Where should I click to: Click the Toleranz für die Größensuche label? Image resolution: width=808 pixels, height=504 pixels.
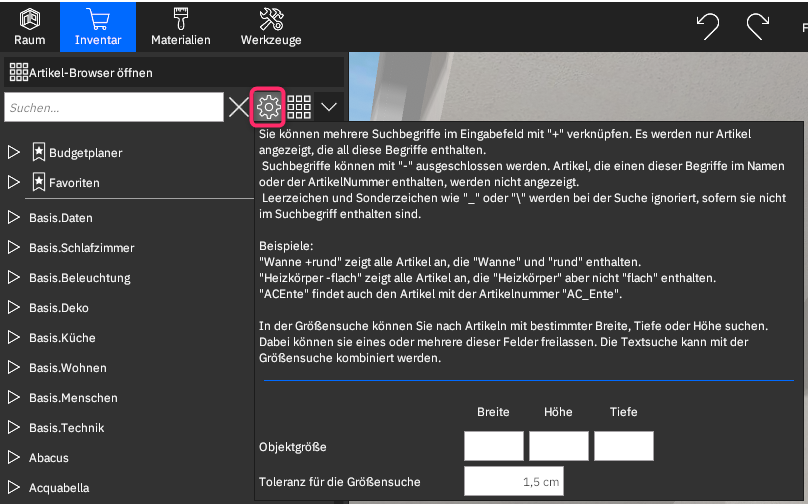340,482
